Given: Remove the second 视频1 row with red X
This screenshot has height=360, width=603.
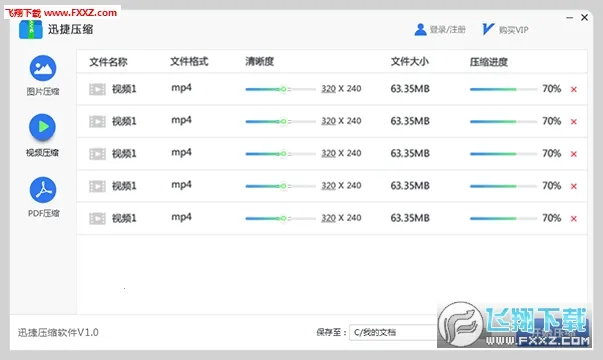Looking at the screenshot, I should click(x=574, y=122).
